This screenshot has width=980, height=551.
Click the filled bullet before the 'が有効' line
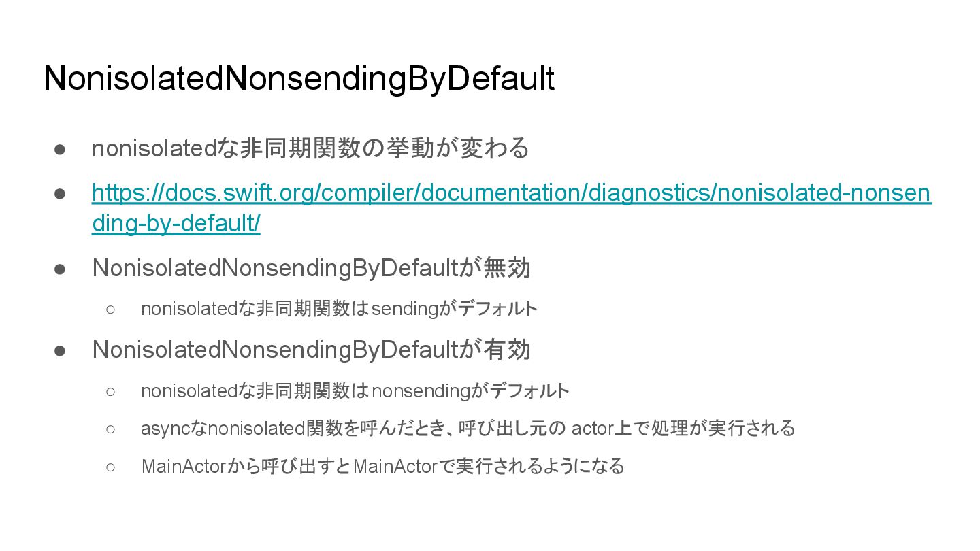pos(60,350)
